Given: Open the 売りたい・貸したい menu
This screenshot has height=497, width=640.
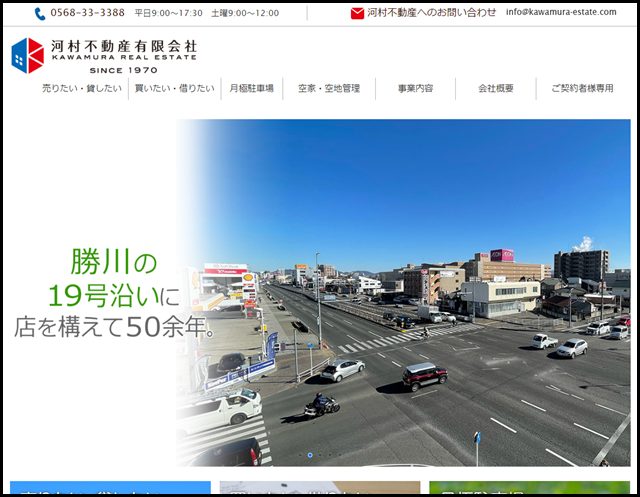Looking at the screenshot, I should [x=82, y=88].
